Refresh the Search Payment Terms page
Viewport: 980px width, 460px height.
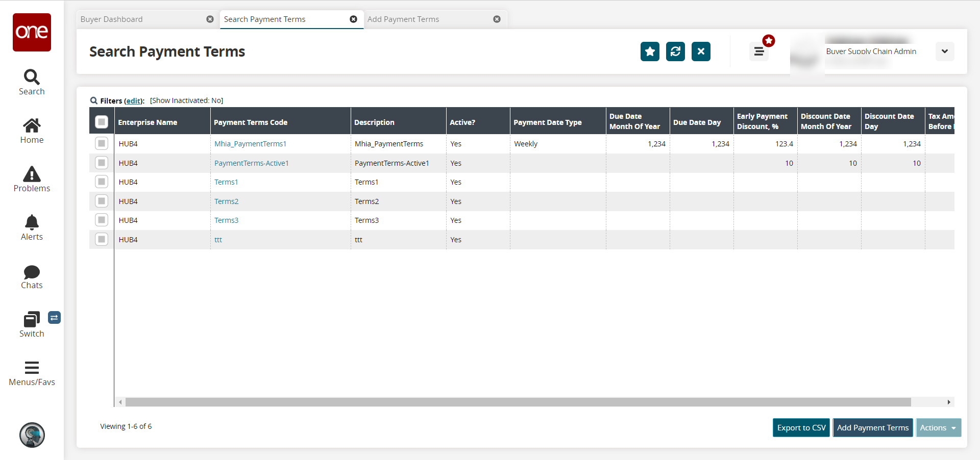click(x=675, y=52)
